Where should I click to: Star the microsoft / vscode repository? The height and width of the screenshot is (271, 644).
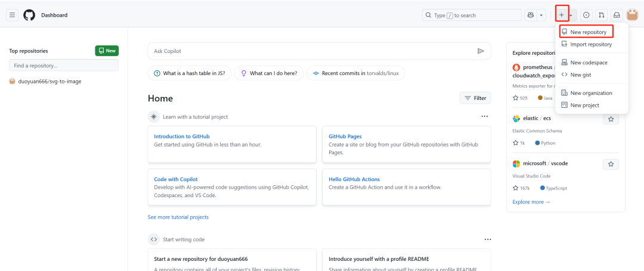tap(611, 164)
